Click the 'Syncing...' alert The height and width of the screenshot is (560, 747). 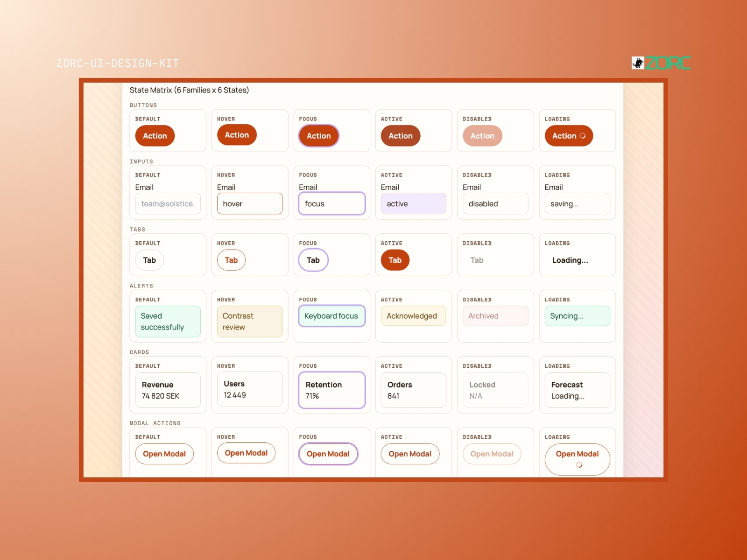click(578, 316)
